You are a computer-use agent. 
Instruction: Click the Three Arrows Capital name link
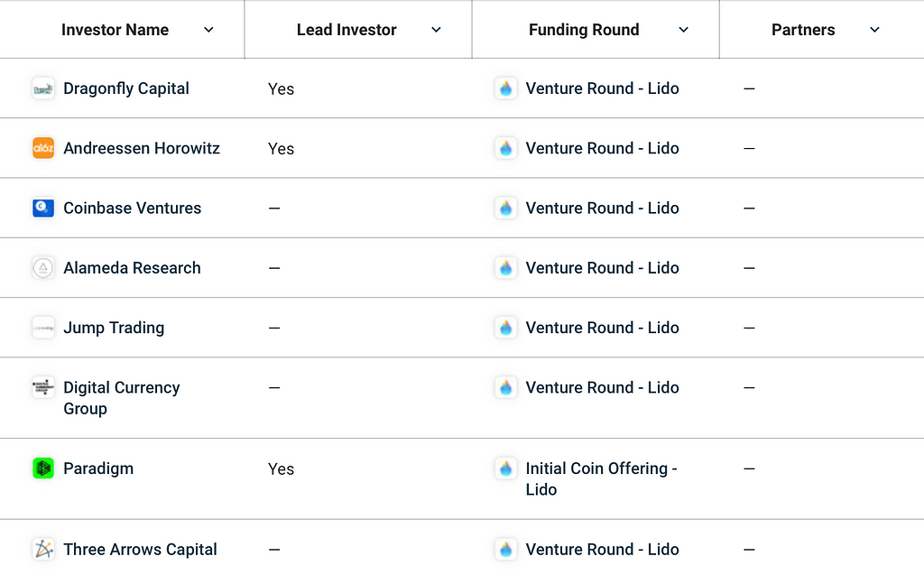coord(140,549)
